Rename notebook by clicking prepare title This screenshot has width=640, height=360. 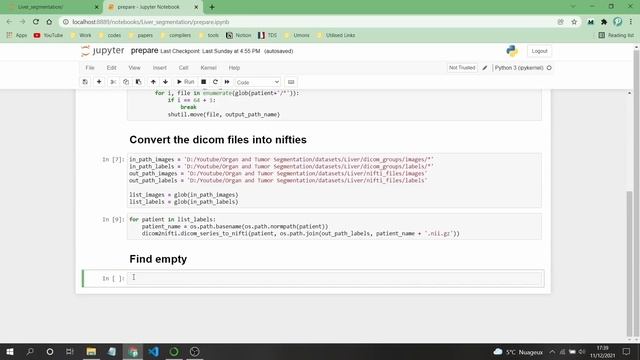click(x=144, y=51)
